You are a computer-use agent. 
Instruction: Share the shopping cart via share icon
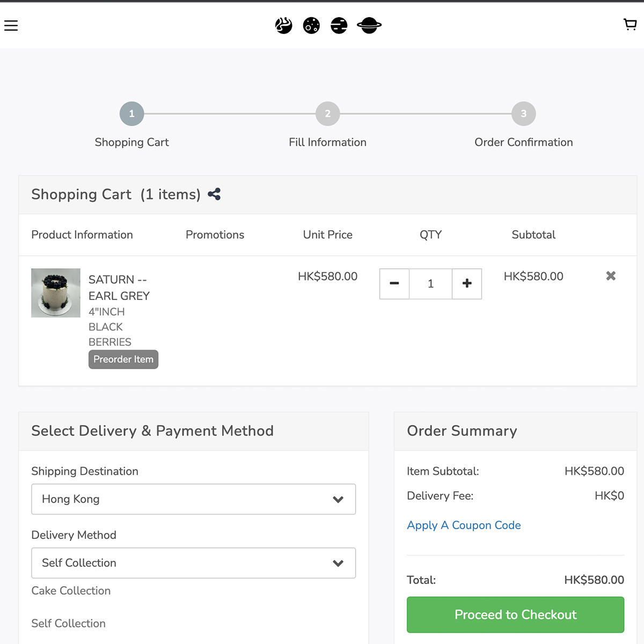tap(214, 194)
